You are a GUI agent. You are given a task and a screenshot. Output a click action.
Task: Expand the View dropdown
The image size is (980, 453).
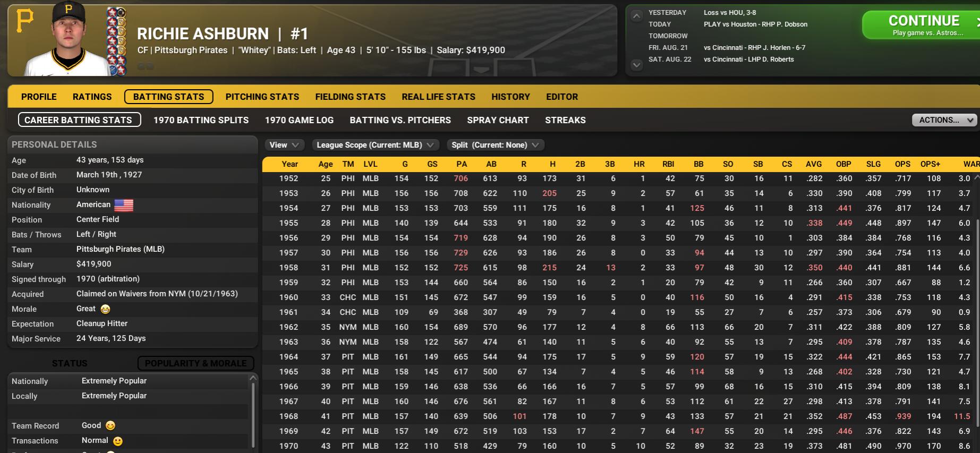click(285, 145)
